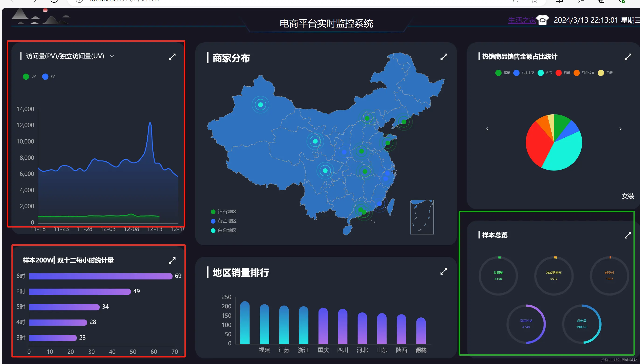Click the 女士上衣 pie legend label
Screen dimensions: 640x364
tap(528, 72)
